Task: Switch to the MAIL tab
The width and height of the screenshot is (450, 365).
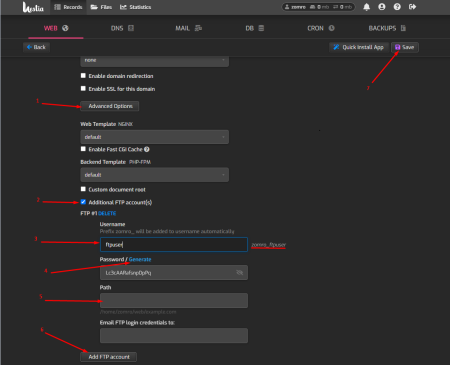Action: coord(188,28)
